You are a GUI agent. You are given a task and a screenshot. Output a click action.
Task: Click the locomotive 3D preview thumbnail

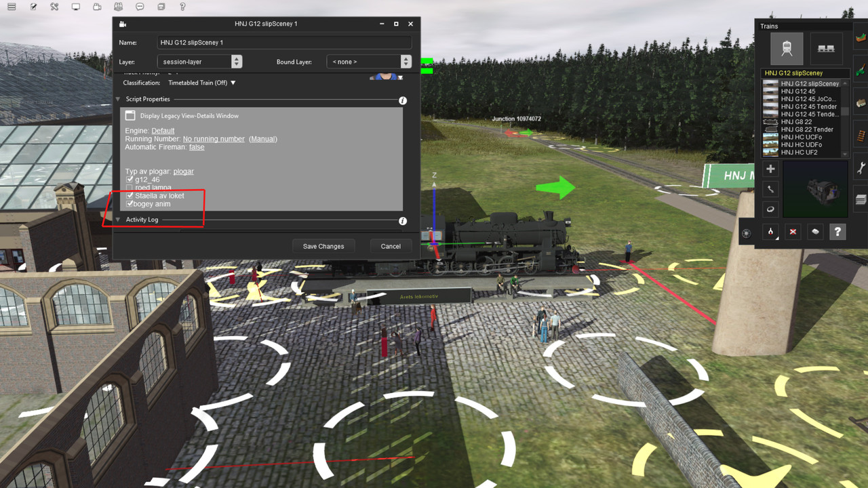point(815,189)
